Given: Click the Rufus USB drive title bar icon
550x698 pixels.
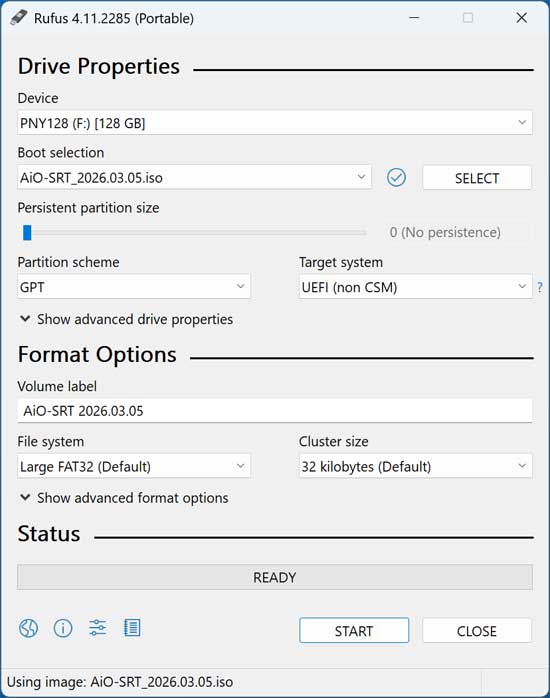Looking at the screenshot, I should (19, 18).
